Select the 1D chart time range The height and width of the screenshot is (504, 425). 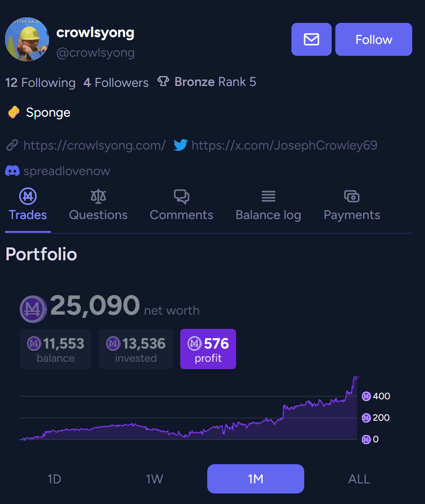coord(54,479)
